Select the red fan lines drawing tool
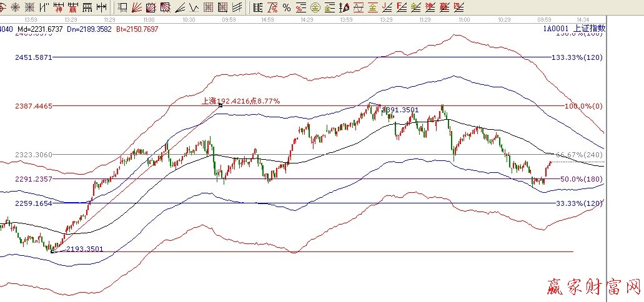 pyautogui.click(x=136, y=7)
